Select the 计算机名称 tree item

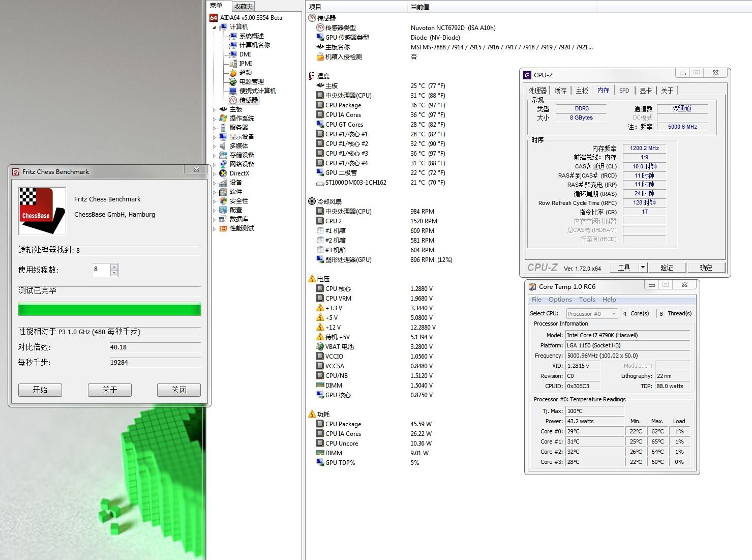(x=254, y=45)
